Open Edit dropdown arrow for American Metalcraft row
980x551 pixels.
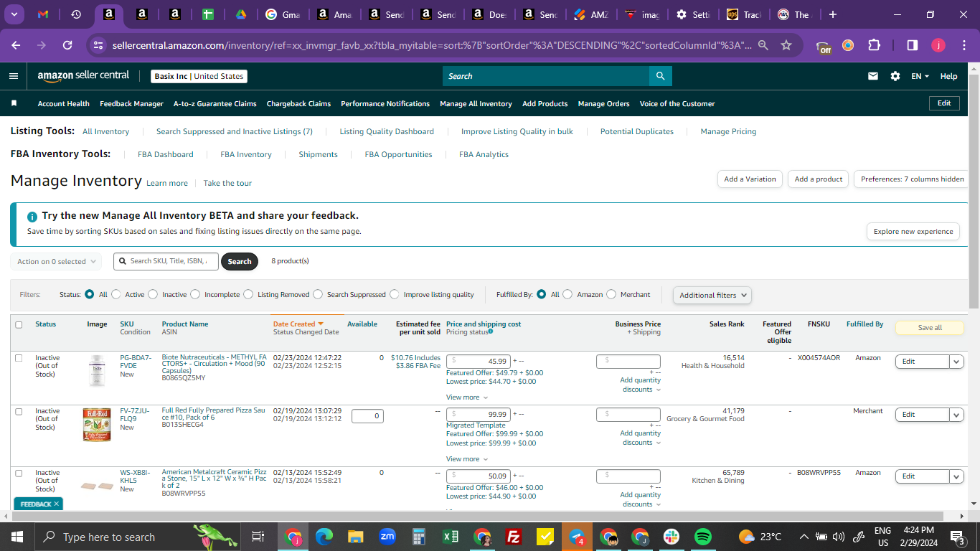pos(956,476)
